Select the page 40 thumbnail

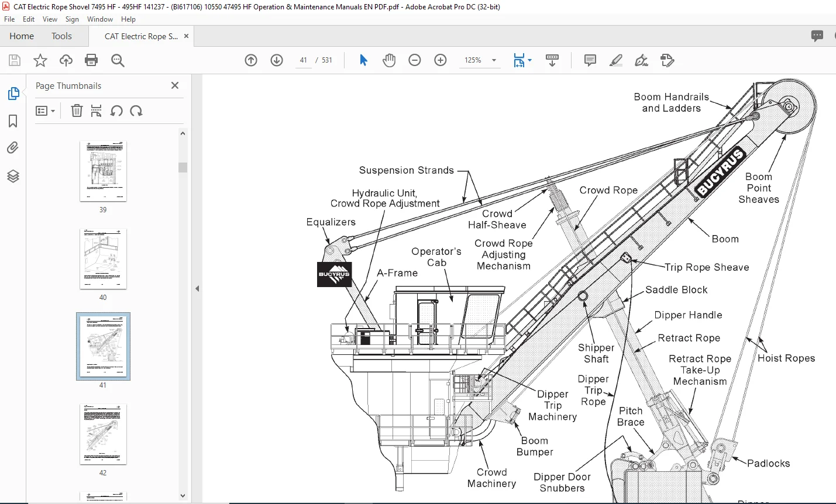[103, 259]
